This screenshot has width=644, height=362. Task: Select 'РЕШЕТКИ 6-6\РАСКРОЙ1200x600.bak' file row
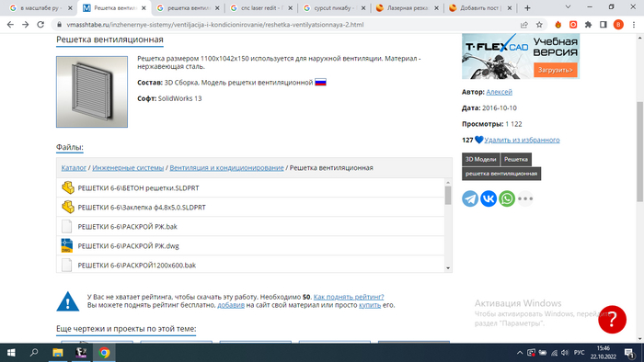(250, 265)
